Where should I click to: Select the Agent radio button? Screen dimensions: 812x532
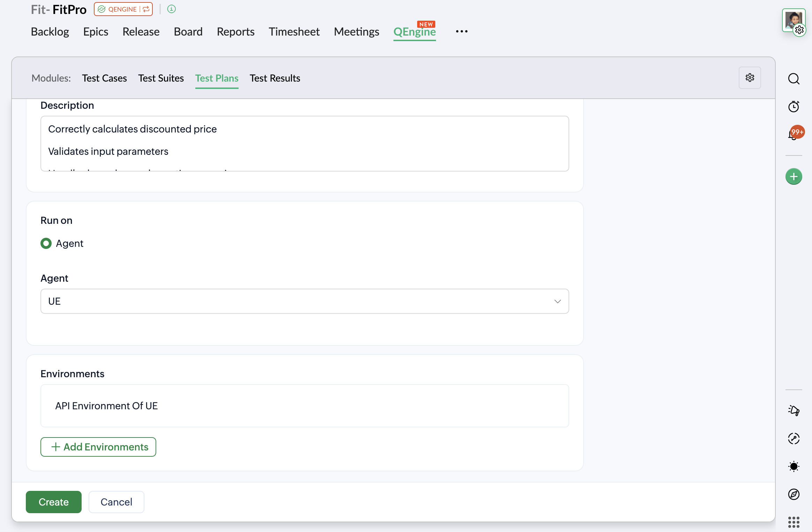(x=46, y=243)
